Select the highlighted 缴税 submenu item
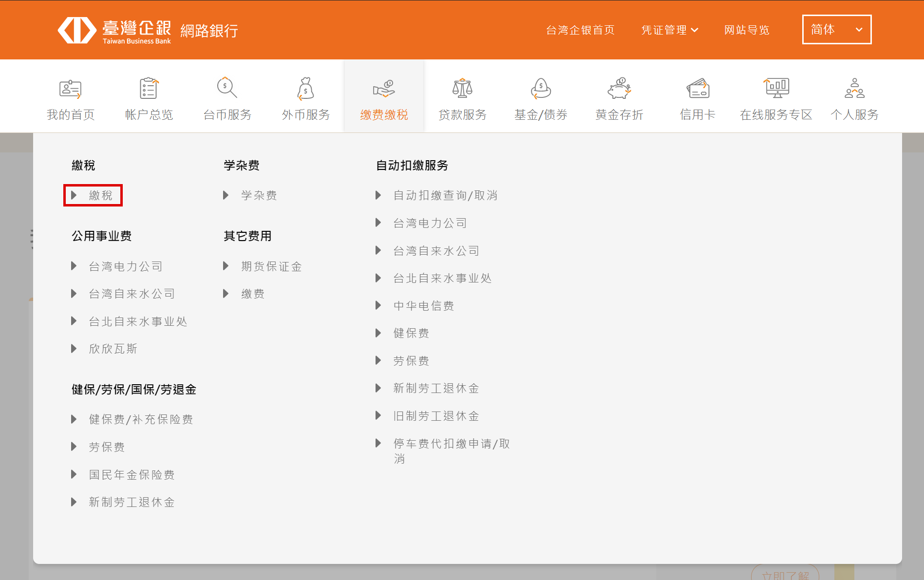Viewport: 924px width, 580px height. click(x=100, y=195)
